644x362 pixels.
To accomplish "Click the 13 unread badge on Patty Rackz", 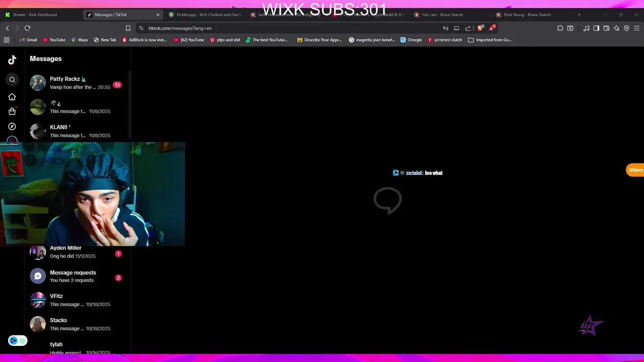I will click(x=117, y=85).
